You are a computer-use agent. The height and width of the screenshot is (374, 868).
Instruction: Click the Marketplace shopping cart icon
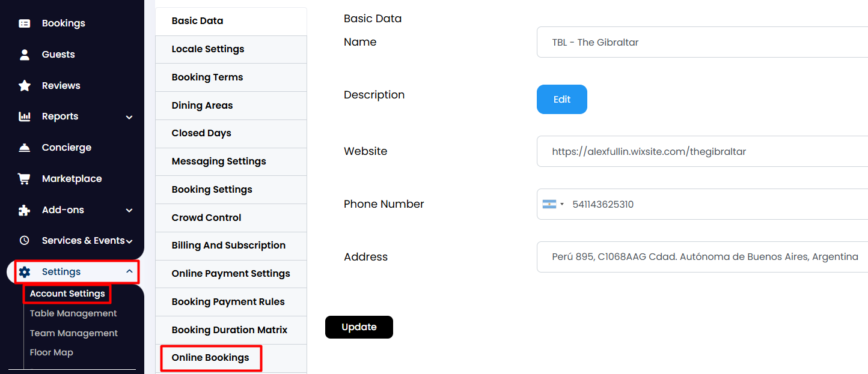(25, 179)
